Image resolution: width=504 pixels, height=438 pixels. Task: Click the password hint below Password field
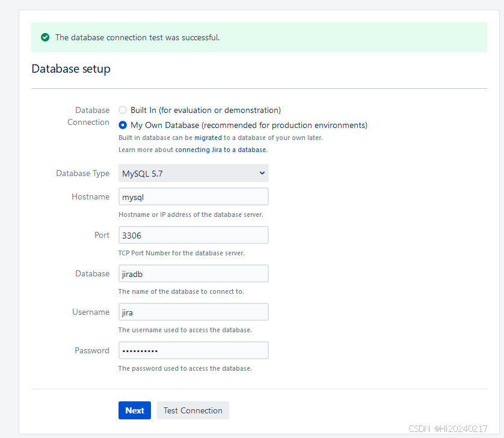pos(185,368)
